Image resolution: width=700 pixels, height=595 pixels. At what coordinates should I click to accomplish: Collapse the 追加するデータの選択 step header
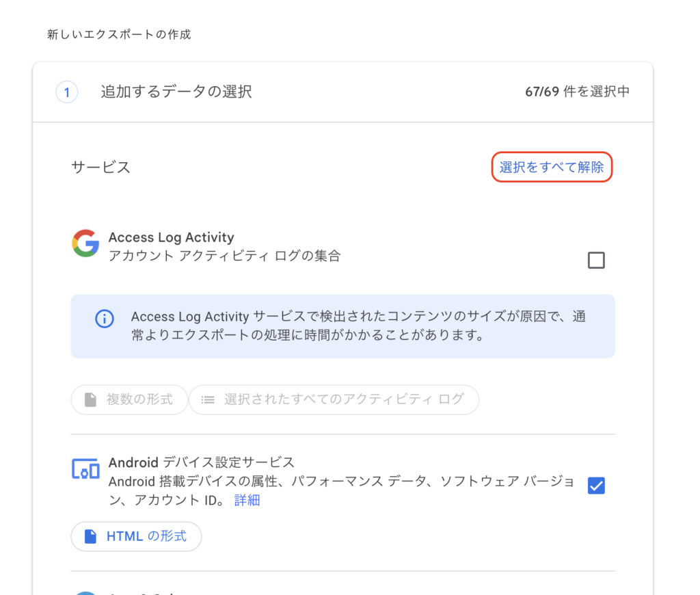point(343,92)
